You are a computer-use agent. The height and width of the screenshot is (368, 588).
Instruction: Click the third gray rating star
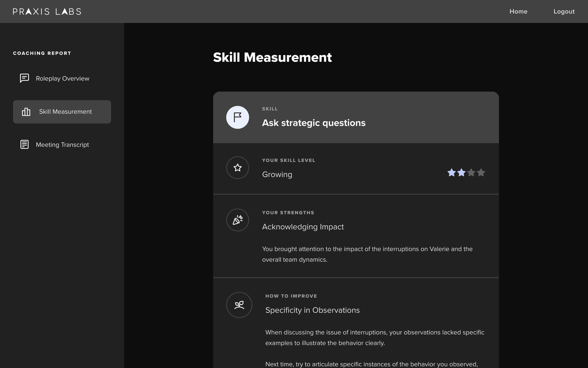[x=471, y=173]
